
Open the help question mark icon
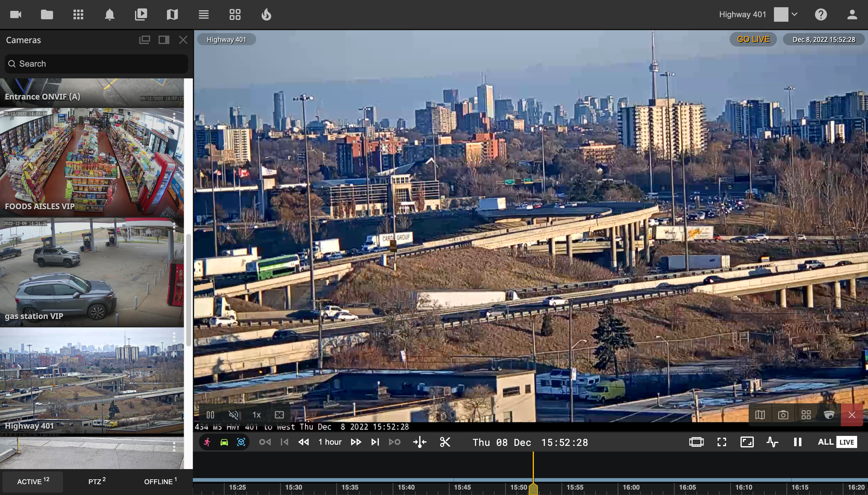[820, 14]
